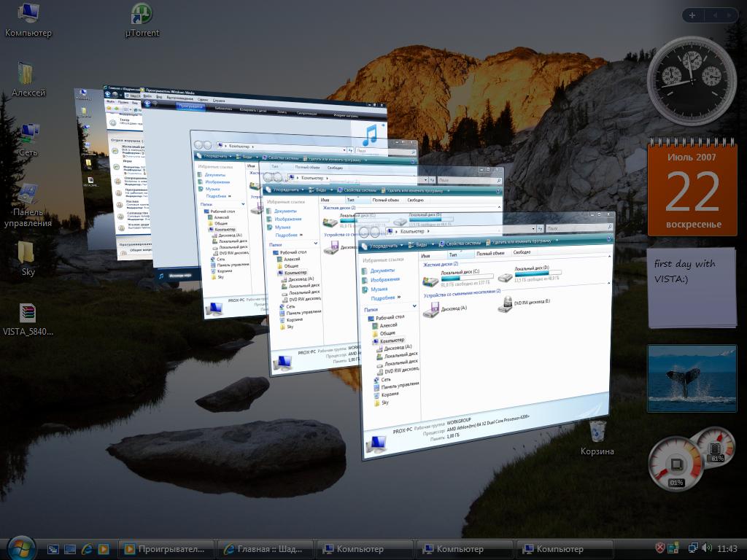Click the red security alert tray icon
Screen dimensions: 747x560
coord(659,548)
